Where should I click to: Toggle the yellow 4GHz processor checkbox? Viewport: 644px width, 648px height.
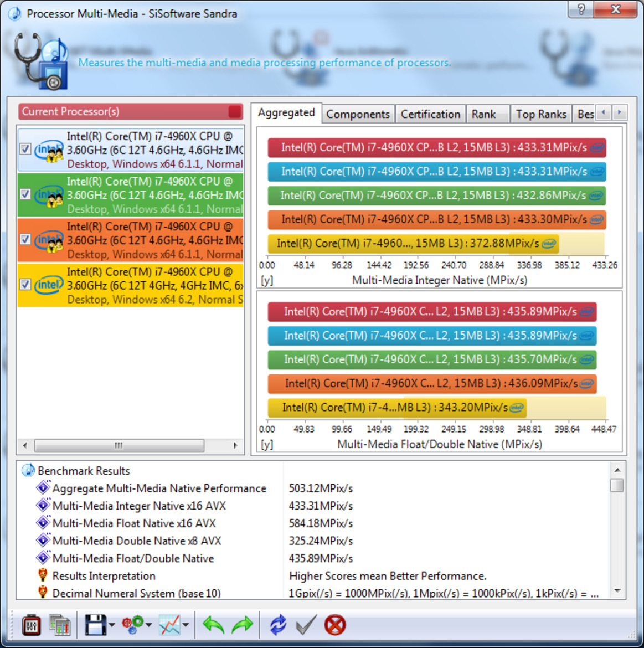[x=25, y=284]
